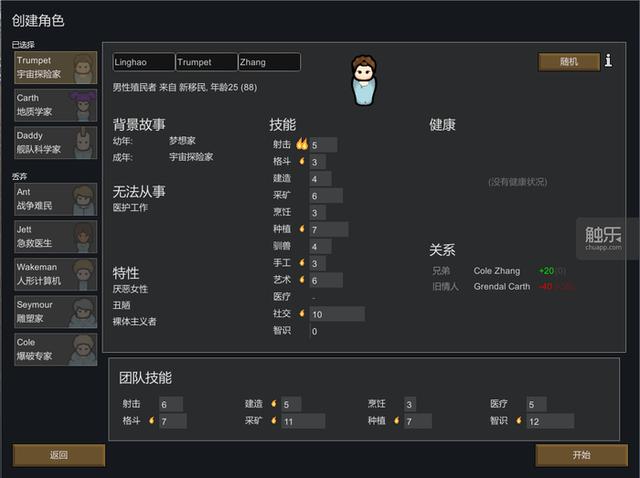640x478 pixels.
Task: Click the double flame icon next to 射击
Action: point(302,144)
